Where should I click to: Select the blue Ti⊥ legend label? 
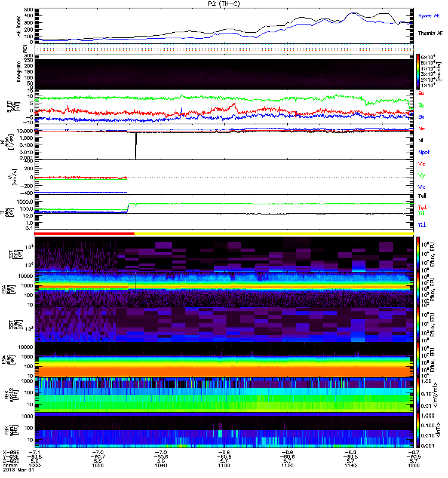(x=422, y=225)
